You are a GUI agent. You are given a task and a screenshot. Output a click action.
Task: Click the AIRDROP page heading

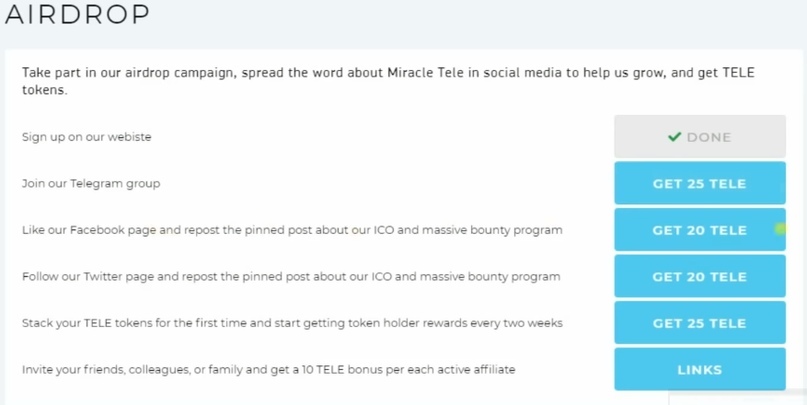point(77,15)
